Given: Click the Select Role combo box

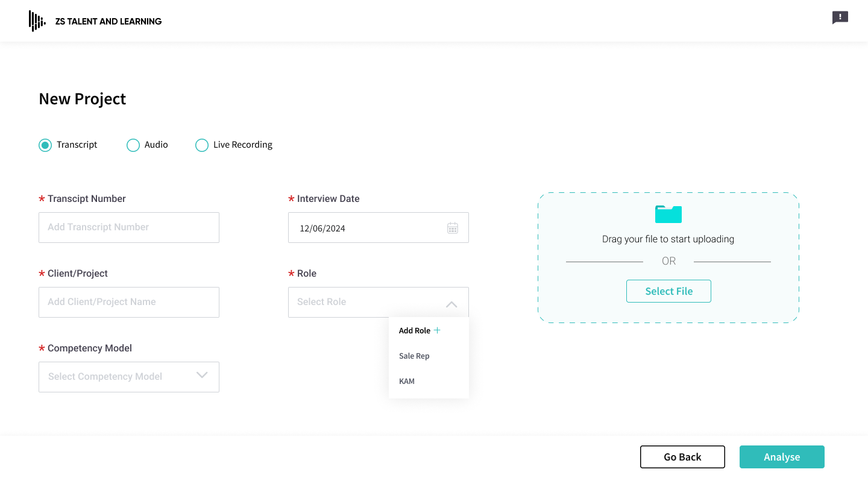Looking at the screenshot, I should click(x=379, y=302).
